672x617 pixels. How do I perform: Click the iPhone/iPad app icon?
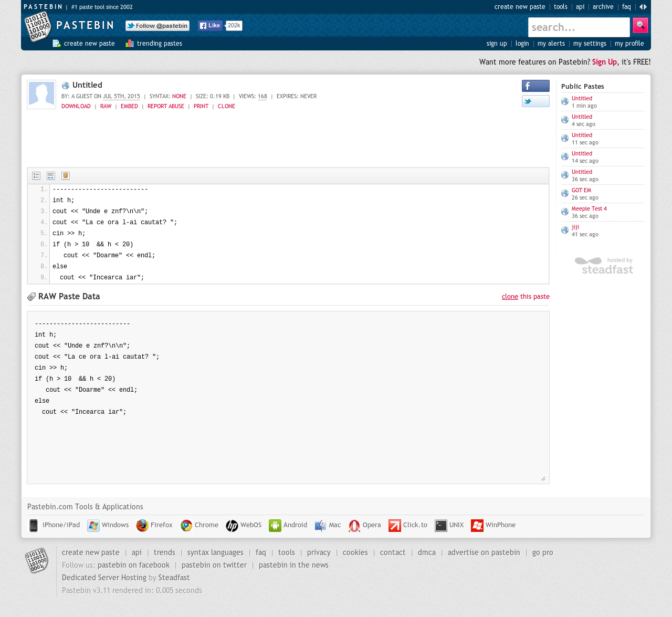[34, 526]
